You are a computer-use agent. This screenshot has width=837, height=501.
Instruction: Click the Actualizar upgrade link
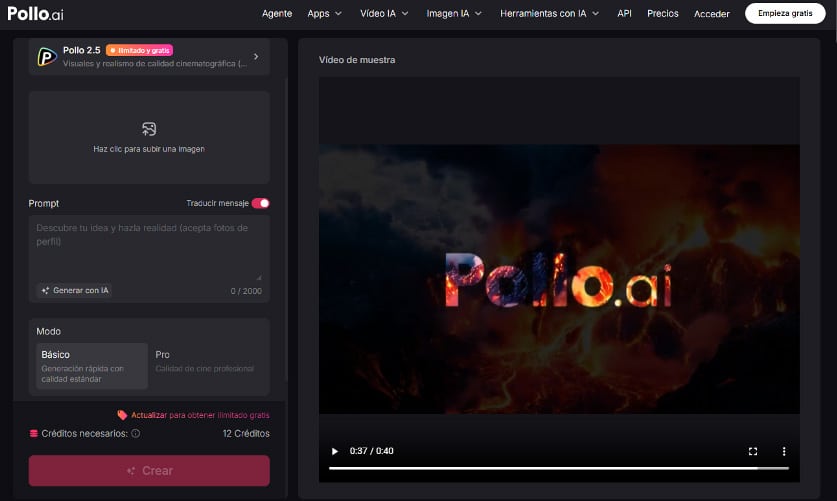[200, 415]
